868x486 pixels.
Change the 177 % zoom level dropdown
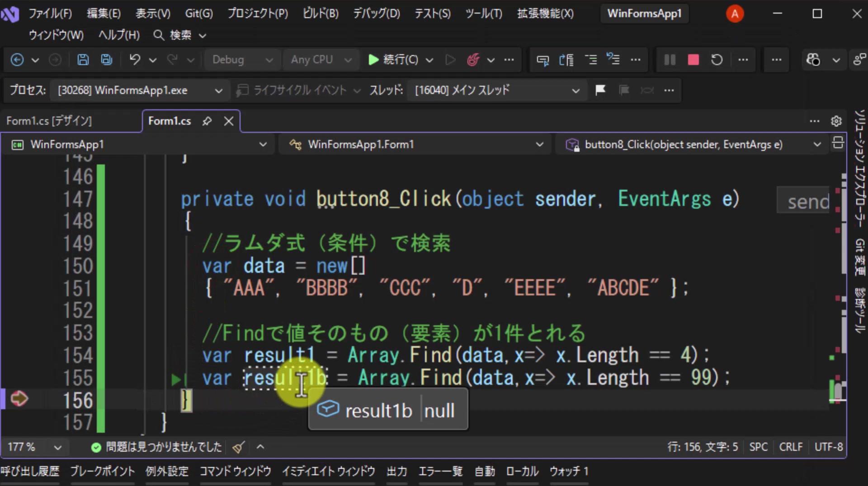click(34, 447)
